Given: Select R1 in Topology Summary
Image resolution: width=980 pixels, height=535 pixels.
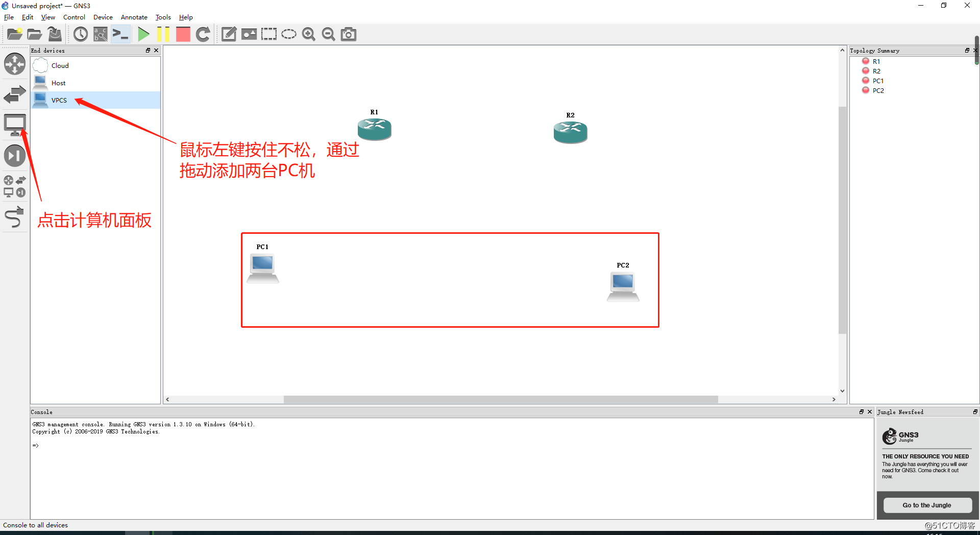Looking at the screenshot, I should (876, 61).
